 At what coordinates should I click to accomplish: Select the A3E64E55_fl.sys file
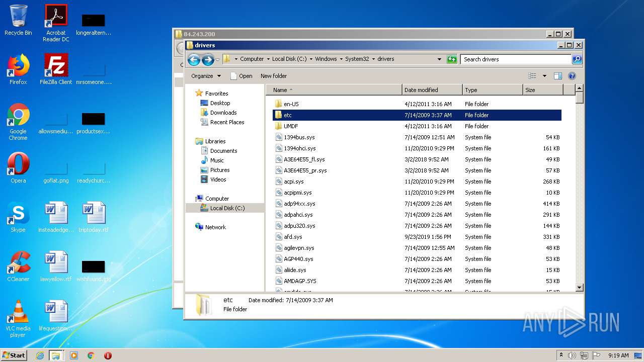pyautogui.click(x=304, y=159)
